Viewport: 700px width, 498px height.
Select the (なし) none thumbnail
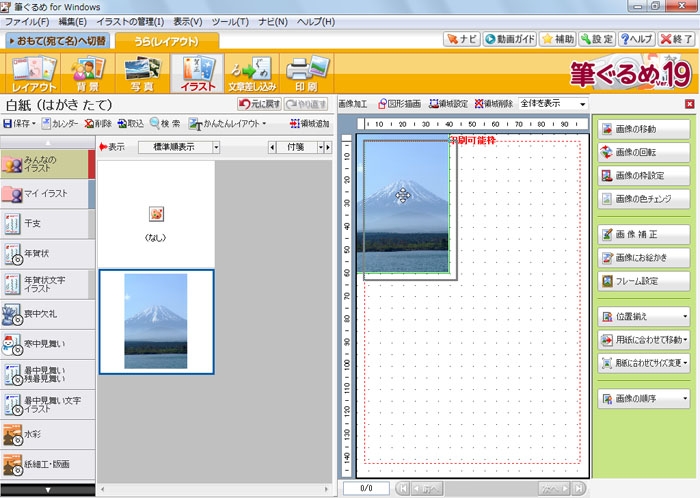coord(155,222)
